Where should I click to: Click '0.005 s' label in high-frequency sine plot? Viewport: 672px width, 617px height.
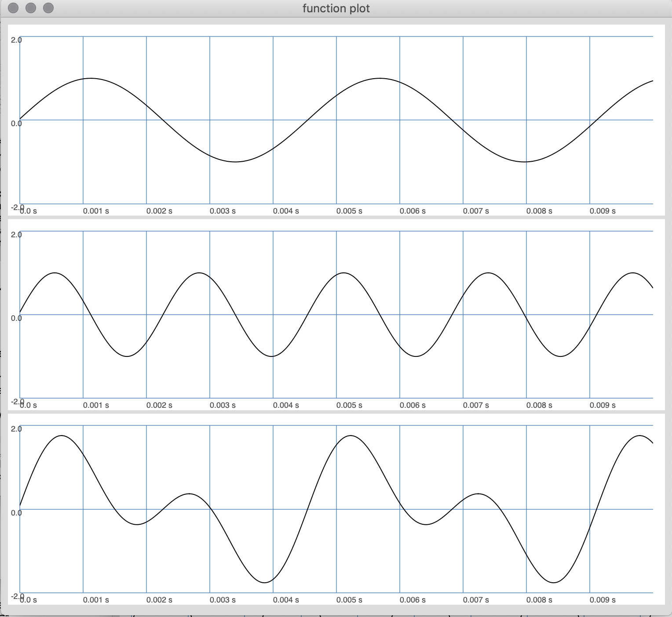349,405
